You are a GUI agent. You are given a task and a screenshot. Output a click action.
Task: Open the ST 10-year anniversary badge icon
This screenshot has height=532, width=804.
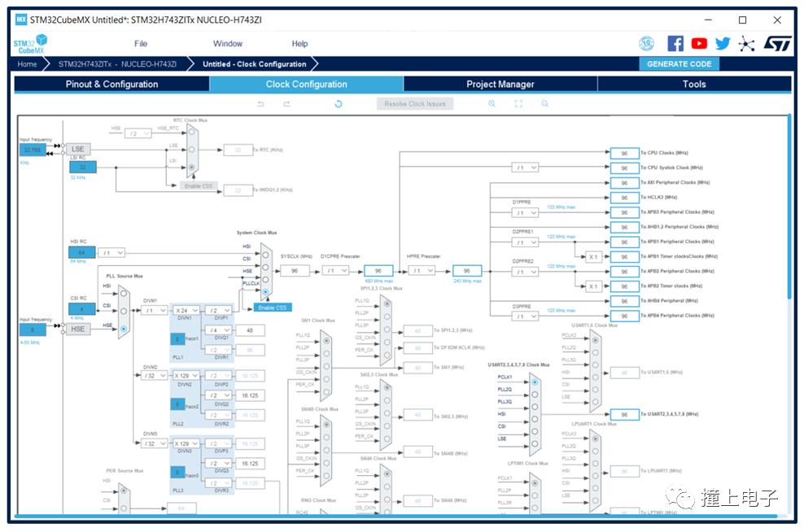click(647, 44)
